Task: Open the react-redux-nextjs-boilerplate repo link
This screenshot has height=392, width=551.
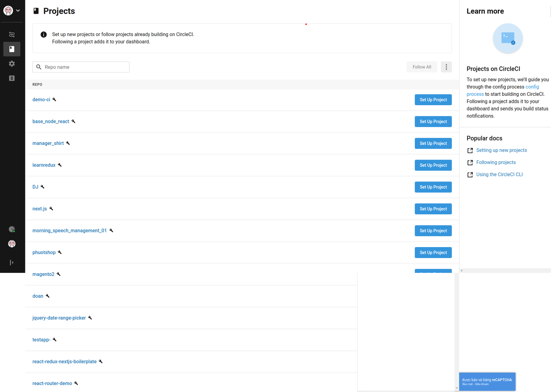Action: (x=64, y=362)
